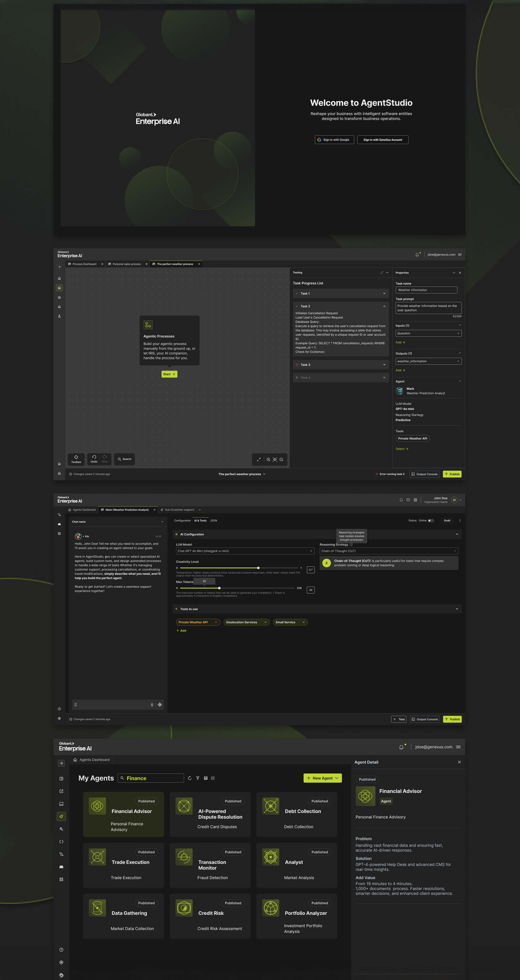Open notifications bell on Agents Dashboard header
The height and width of the screenshot is (980, 520).
tap(401, 747)
